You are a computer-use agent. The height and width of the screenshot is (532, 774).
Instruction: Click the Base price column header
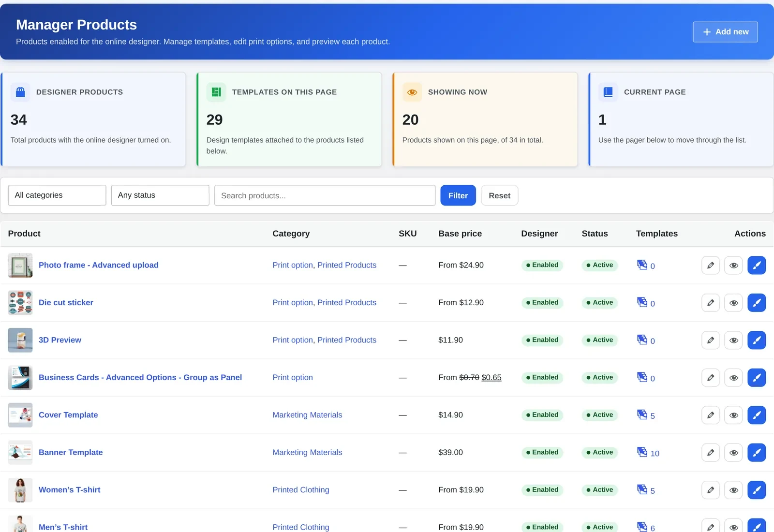(460, 234)
